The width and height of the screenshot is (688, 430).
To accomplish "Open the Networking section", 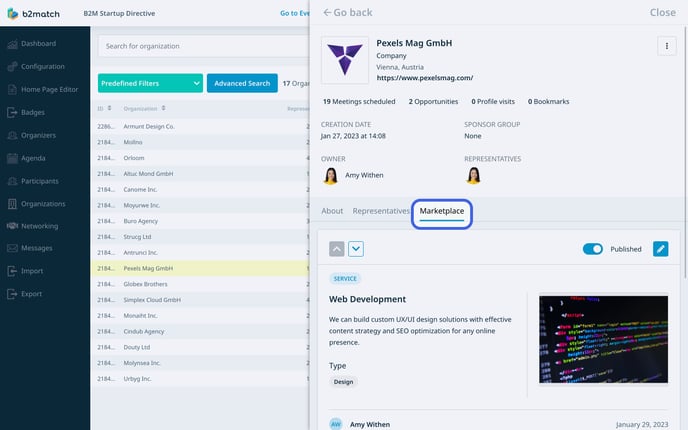I will tap(32, 226).
